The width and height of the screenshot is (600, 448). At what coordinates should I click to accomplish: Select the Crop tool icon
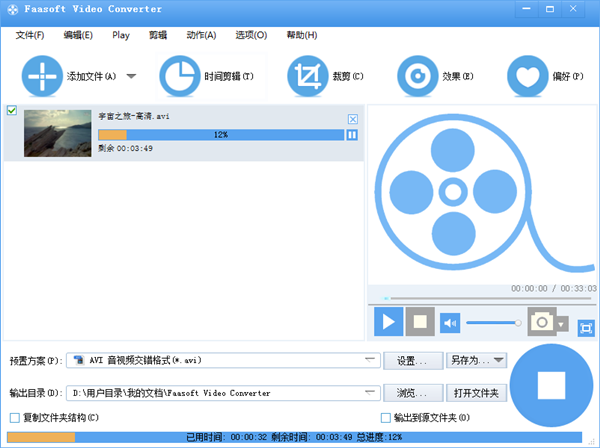pos(308,76)
